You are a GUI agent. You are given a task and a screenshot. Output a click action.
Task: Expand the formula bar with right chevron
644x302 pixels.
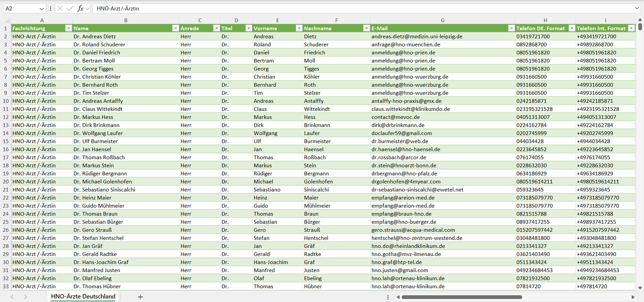[x=637, y=8]
